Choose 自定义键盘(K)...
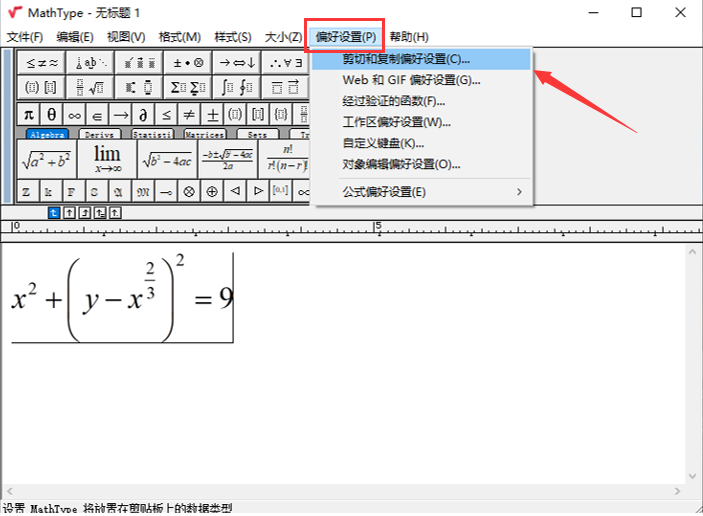This screenshot has width=703, height=516. (421, 143)
